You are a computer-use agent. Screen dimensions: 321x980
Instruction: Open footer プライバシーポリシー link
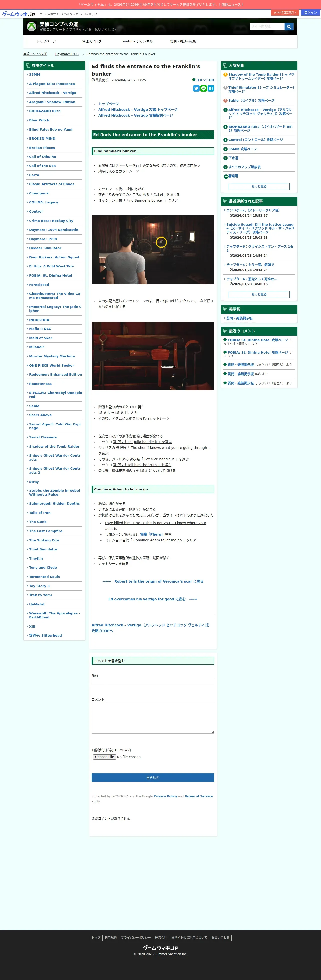(x=136, y=937)
